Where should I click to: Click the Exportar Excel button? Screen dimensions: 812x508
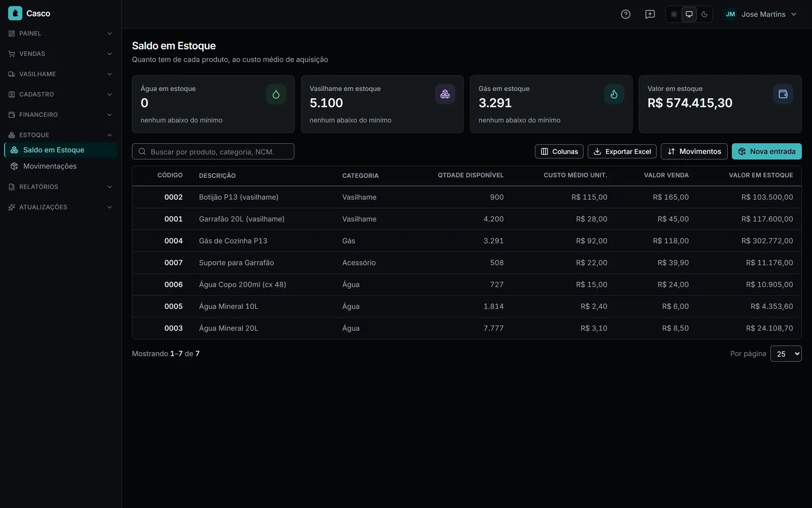(x=622, y=151)
